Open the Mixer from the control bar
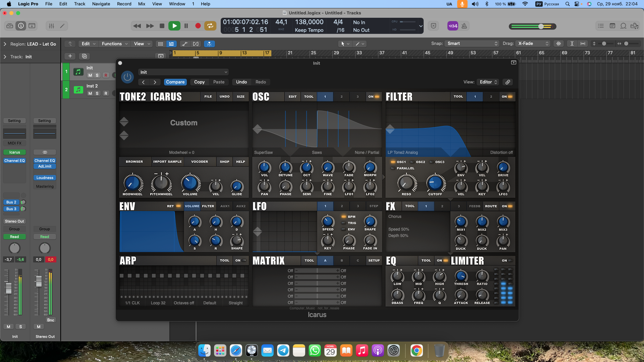Screen dimensions: 644x362 (51, 26)
